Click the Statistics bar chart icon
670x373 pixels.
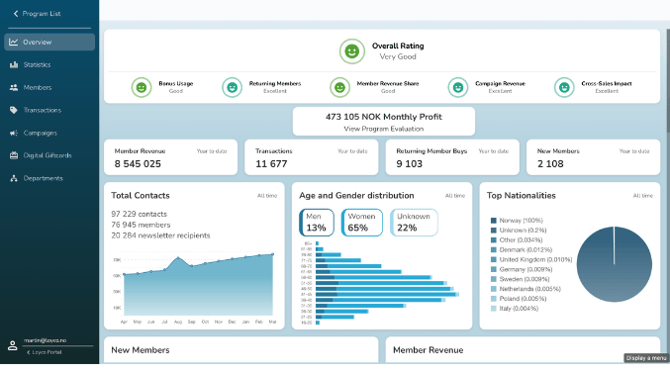click(x=14, y=65)
